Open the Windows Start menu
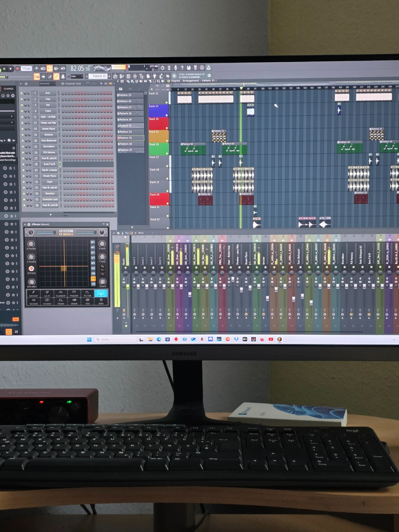This screenshot has height=532, width=399. pyautogui.click(x=89, y=339)
